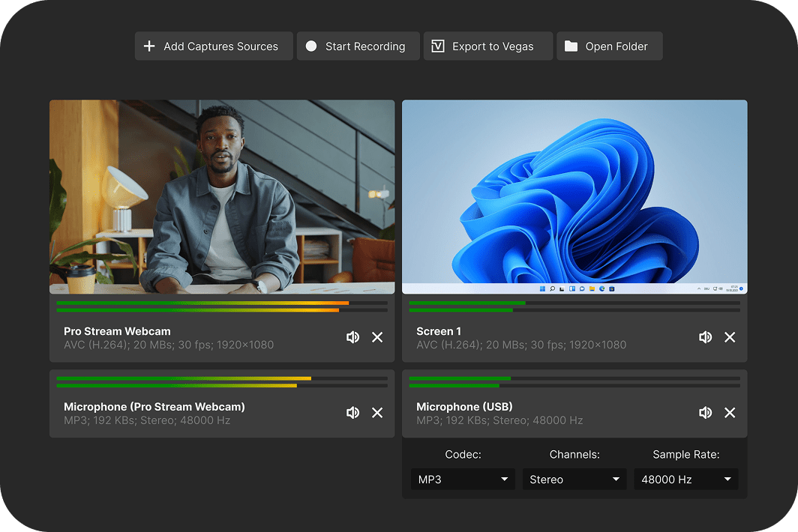Select the Screen 1 preview thumbnail
Image resolution: width=798 pixels, height=532 pixels.
[x=574, y=197]
